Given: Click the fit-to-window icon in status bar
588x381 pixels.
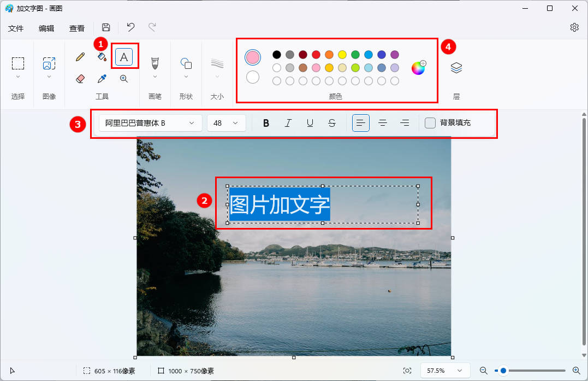Looking at the screenshot, I should [x=407, y=371].
